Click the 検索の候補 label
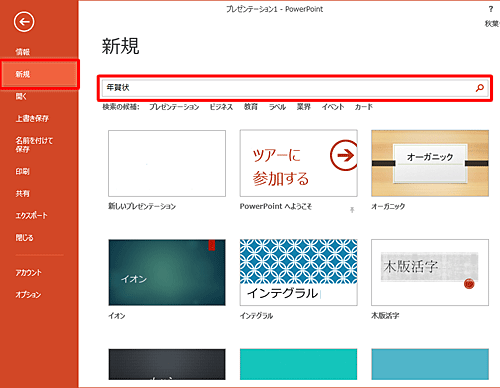This screenshot has height=388, width=500. 121,107
